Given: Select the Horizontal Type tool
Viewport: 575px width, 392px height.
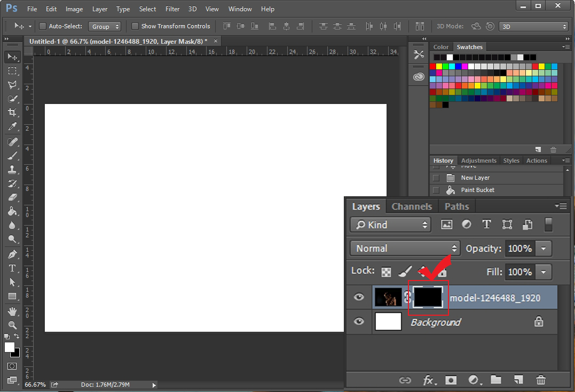Looking at the screenshot, I should coord(12,268).
